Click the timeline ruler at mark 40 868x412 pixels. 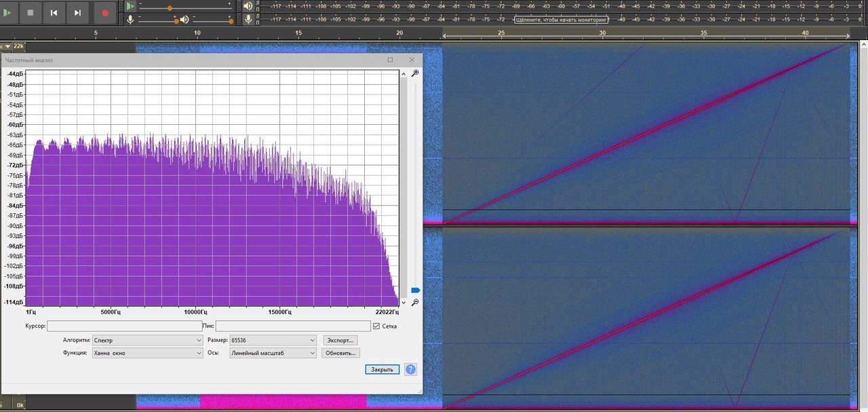pos(806,33)
